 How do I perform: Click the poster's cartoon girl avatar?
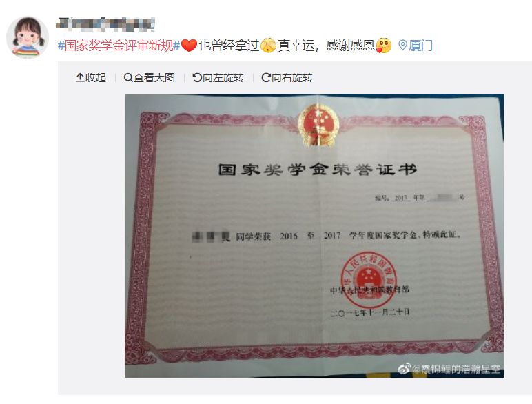coord(27,38)
